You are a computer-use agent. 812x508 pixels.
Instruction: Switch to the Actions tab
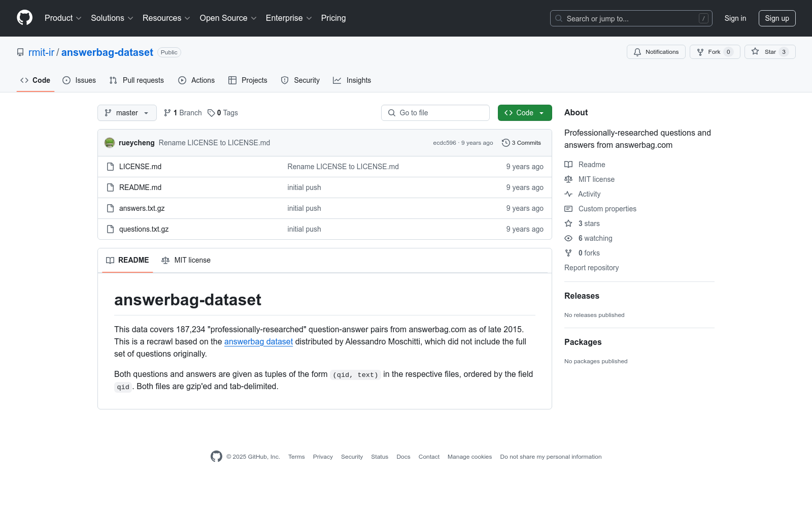point(196,80)
